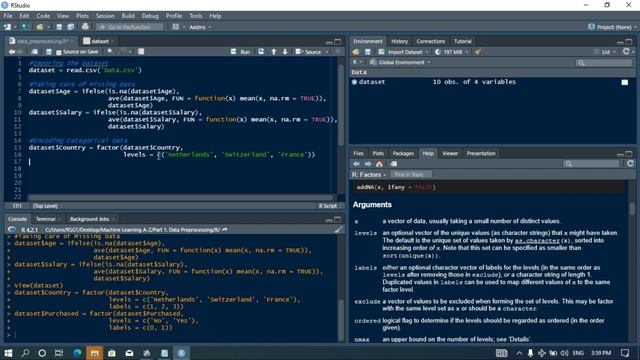
Task: Go back in Help history
Action: tap(356, 164)
